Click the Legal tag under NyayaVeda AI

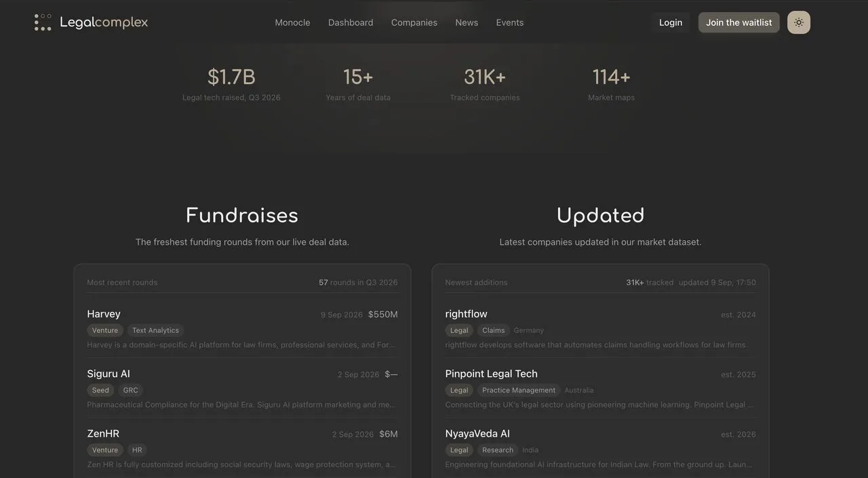[459, 450]
